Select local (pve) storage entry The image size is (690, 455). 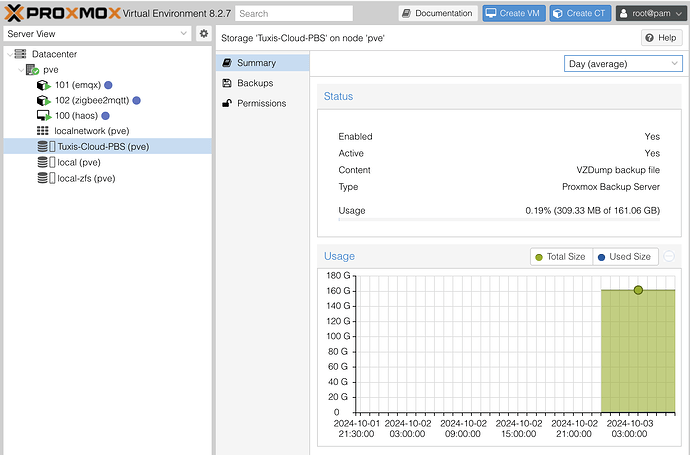[x=107, y=162]
